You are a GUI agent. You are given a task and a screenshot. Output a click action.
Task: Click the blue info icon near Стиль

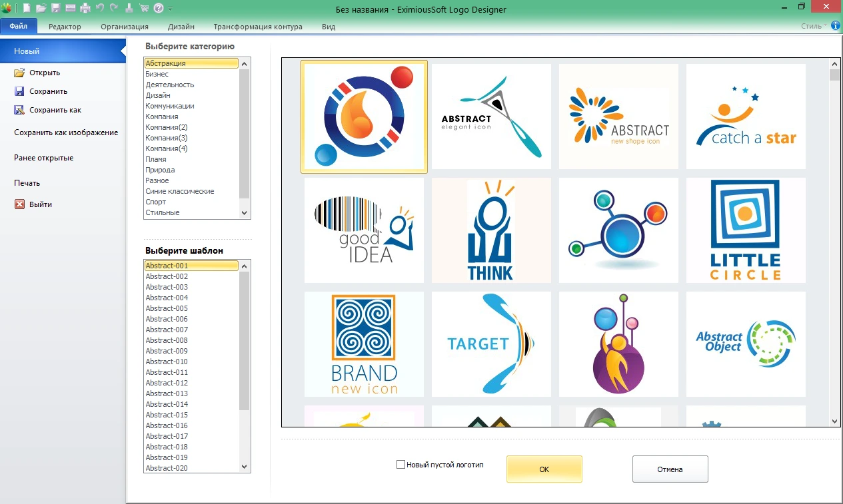tap(835, 26)
